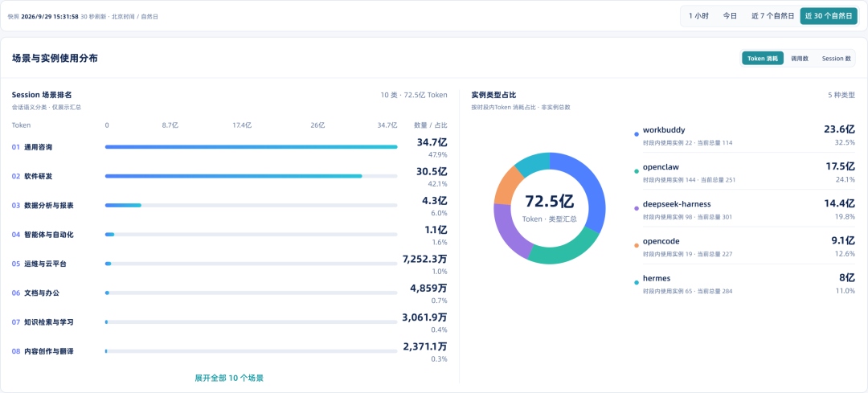Select the 05 运维与云平台 row label
Viewport: 868px width, 393px height.
[39, 264]
